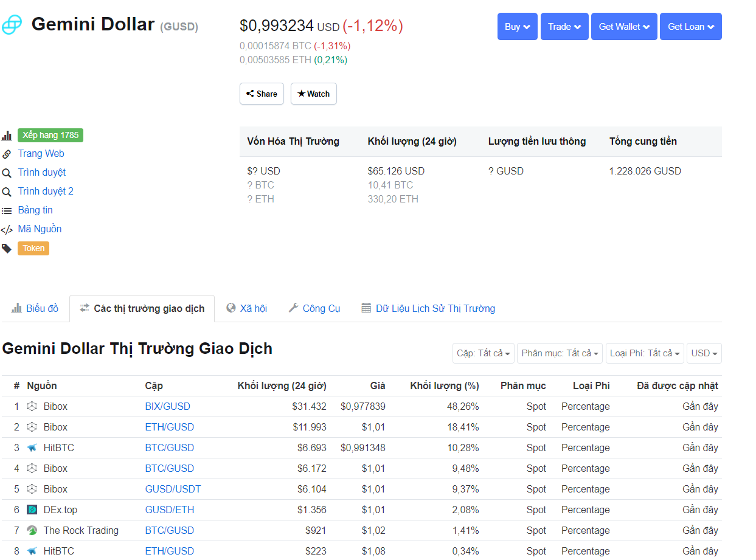Open the GUSD/ETH pair link
756x560 pixels.
pyautogui.click(x=170, y=510)
